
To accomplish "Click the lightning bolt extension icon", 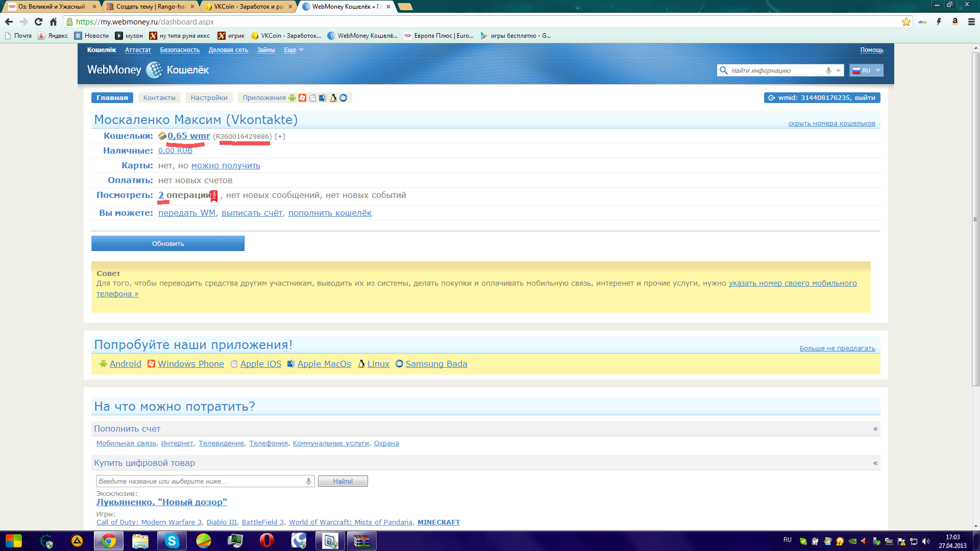I will pos(939,21).
